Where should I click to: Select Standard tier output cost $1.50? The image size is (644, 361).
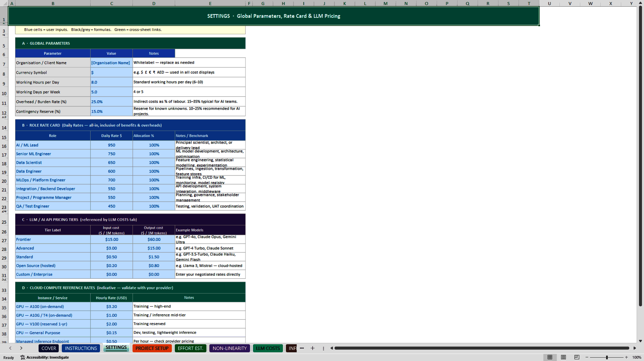pos(154,257)
